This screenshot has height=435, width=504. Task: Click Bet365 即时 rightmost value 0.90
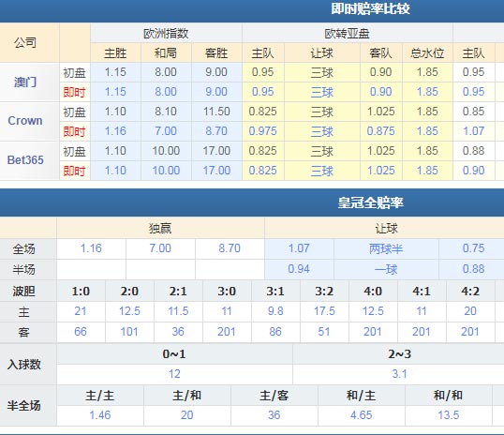pyautogui.click(x=473, y=171)
